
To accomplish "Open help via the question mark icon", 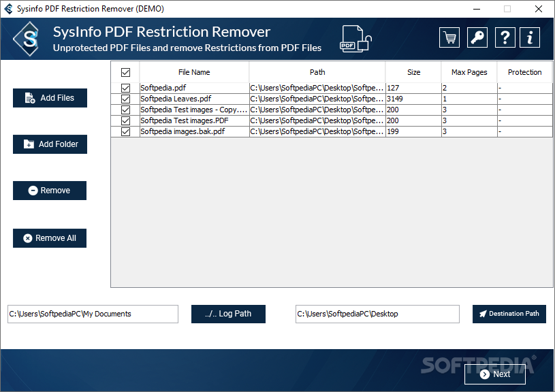I will pos(505,37).
